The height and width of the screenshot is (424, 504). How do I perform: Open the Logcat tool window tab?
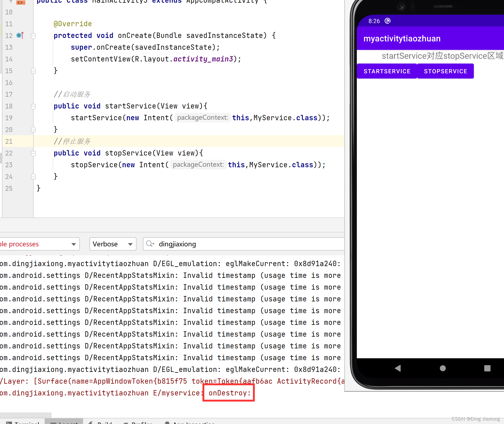pos(64,422)
